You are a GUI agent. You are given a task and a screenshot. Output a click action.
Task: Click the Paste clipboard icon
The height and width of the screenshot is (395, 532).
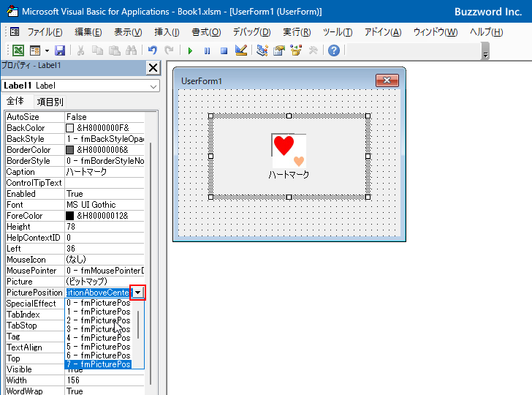tap(114, 50)
